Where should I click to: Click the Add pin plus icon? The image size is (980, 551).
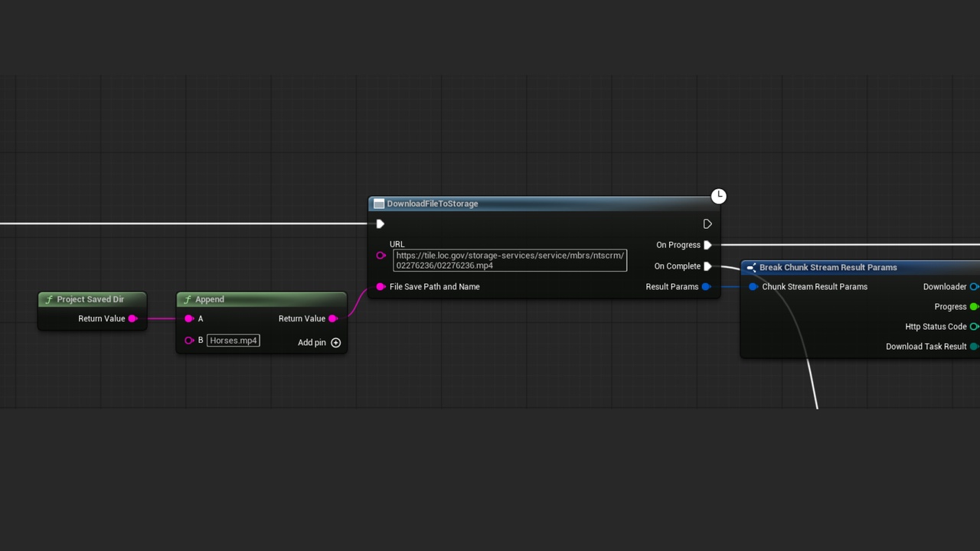tap(335, 342)
